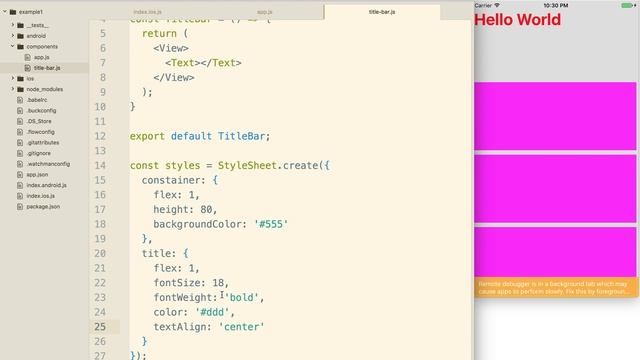Tap the remote debugger warning banner
The width and height of the screenshot is (640, 360).
tap(556, 287)
